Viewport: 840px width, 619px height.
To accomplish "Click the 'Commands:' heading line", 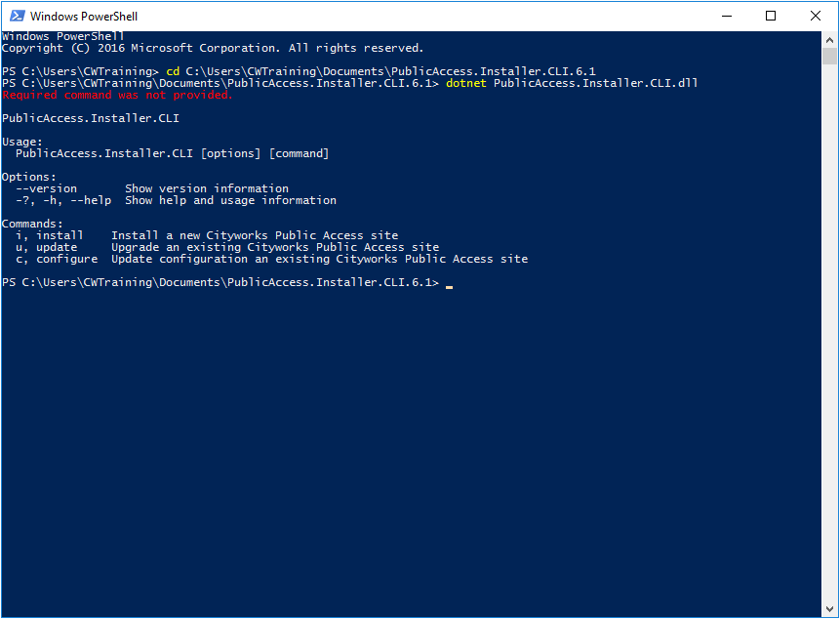I will pyautogui.click(x=32, y=223).
